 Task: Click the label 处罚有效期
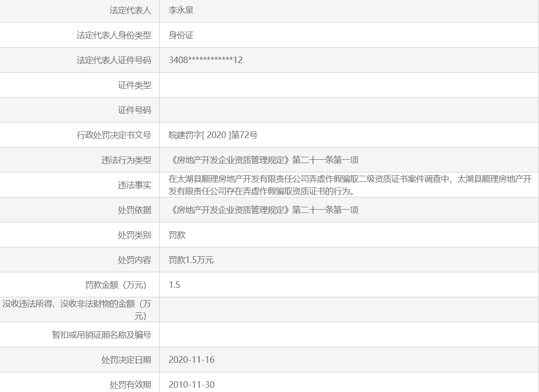pyautogui.click(x=131, y=385)
